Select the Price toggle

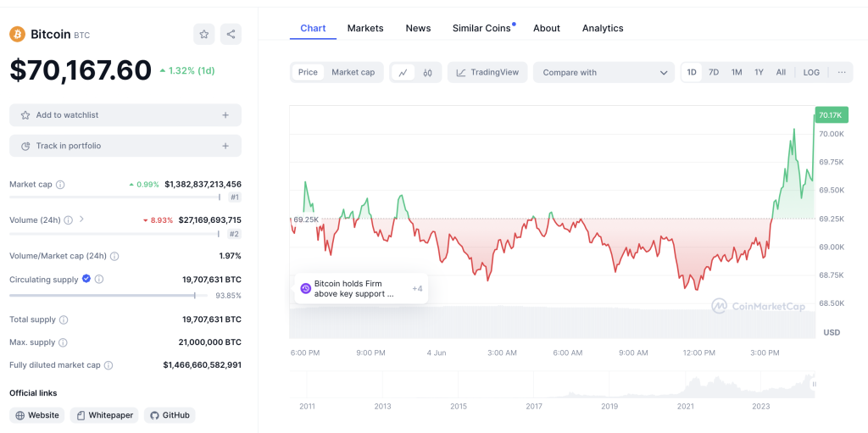[x=308, y=73]
